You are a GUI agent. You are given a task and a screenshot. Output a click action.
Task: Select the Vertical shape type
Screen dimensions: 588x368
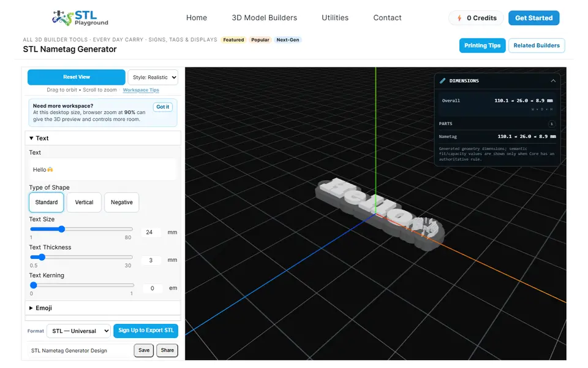pyautogui.click(x=84, y=202)
